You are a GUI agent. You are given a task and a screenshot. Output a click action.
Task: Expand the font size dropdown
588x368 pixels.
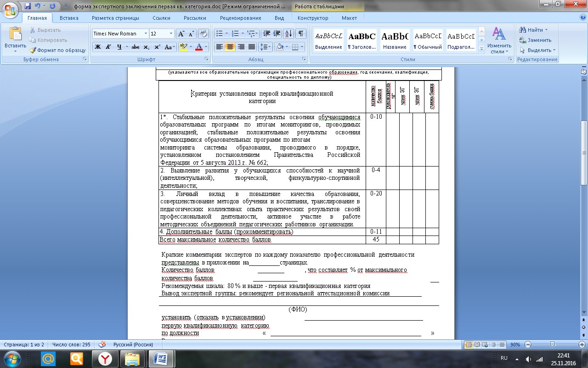pos(171,34)
